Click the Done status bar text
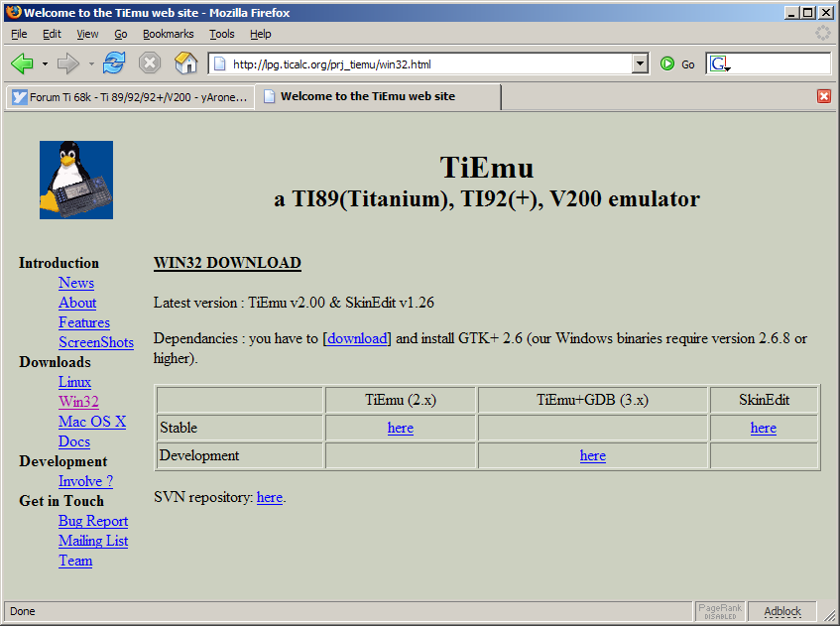The height and width of the screenshot is (626, 840). pyautogui.click(x=23, y=611)
